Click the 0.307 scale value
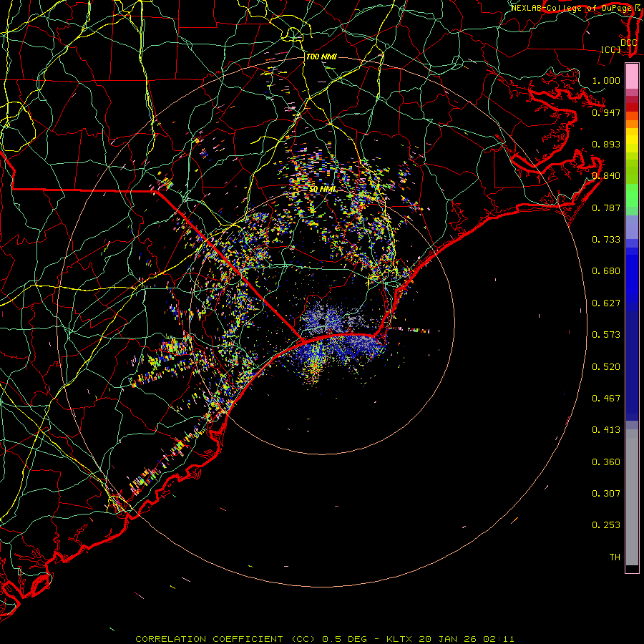This screenshot has width=644, height=644. pyautogui.click(x=606, y=494)
